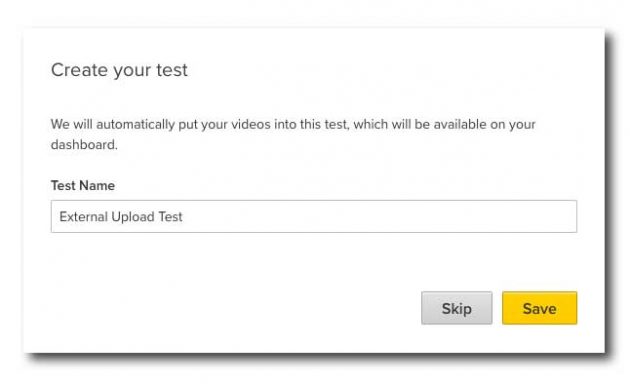Click the "External Upload Test" text in the field
This screenshot has width=630, height=384.
[x=121, y=217]
